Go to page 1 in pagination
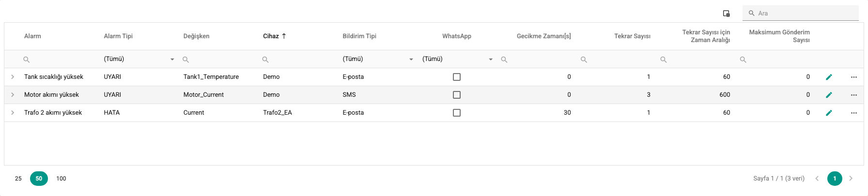 (835, 179)
